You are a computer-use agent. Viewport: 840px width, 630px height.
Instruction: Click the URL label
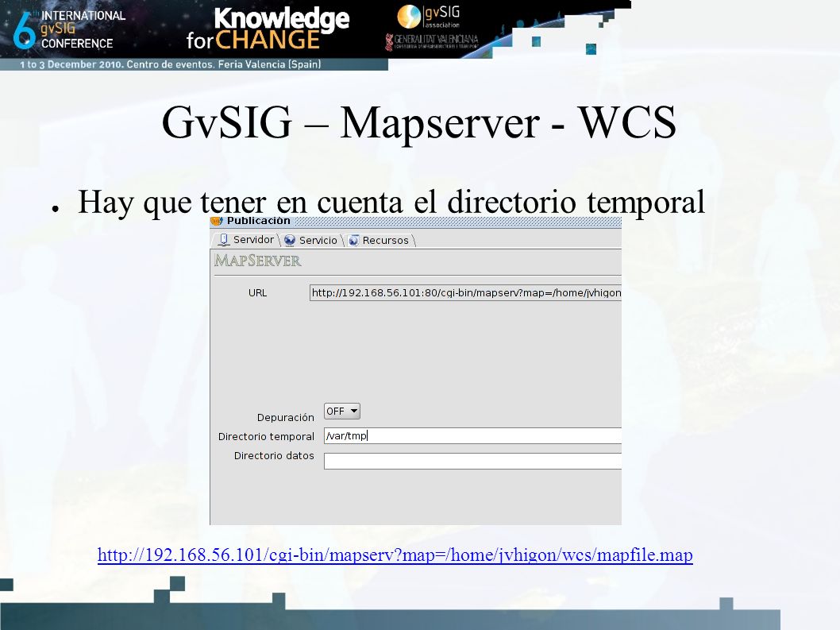(257, 292)
